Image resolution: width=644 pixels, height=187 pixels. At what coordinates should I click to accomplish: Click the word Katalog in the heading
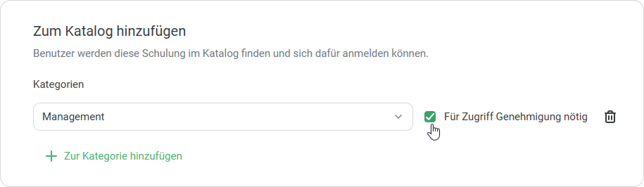coord(89,31)
